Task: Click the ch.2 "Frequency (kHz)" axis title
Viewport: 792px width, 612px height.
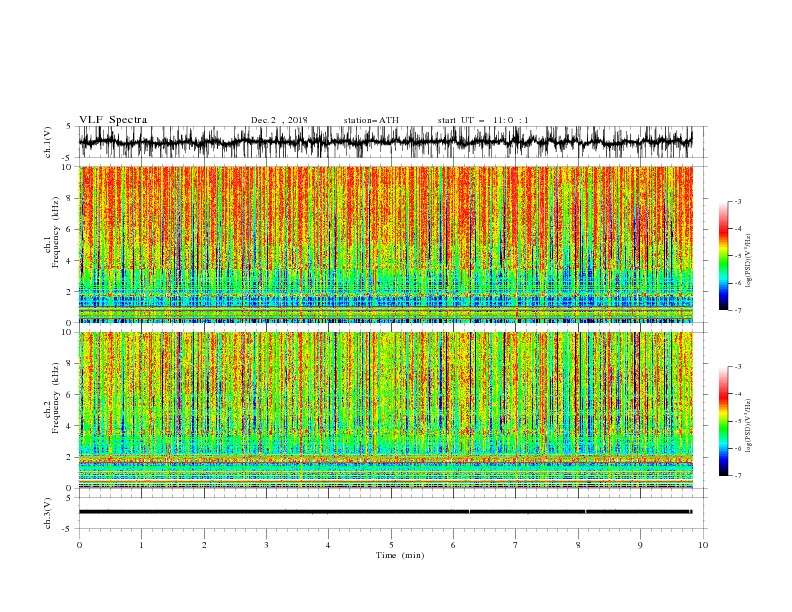Action: (x=55, y=398)
